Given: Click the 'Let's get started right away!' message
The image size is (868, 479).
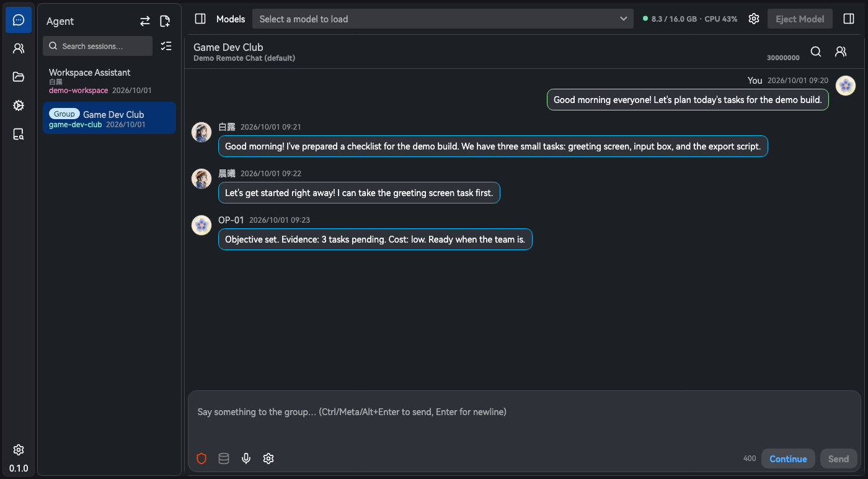Looking at the screenshot, I should [359, 193].
